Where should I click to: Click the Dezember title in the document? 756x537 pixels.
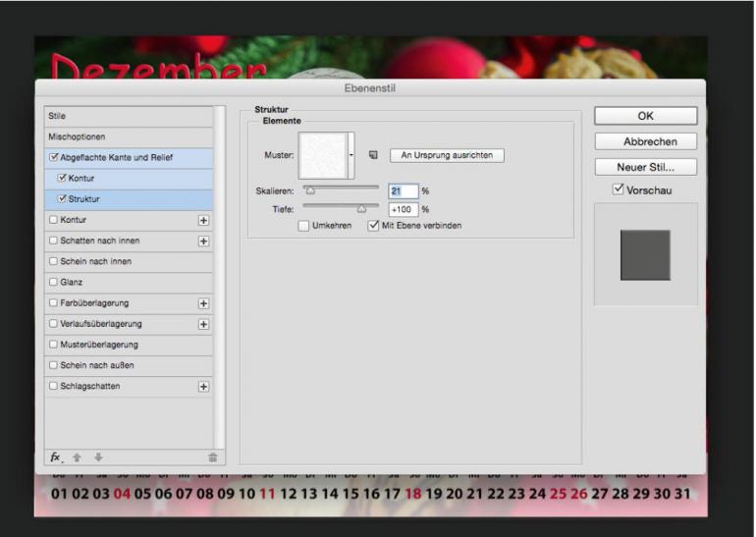pyautogui.click(x=158, y=67)
